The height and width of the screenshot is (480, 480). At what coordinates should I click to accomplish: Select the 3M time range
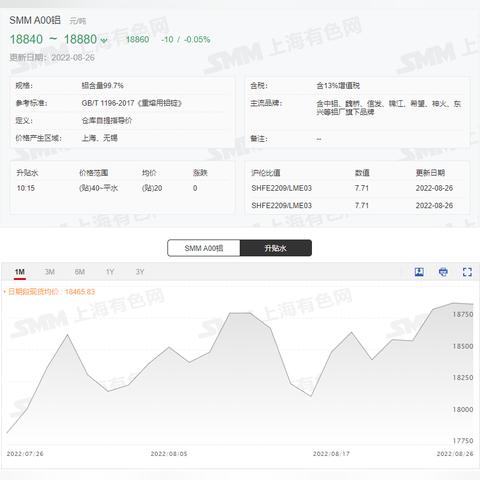(x=50, y=272)
